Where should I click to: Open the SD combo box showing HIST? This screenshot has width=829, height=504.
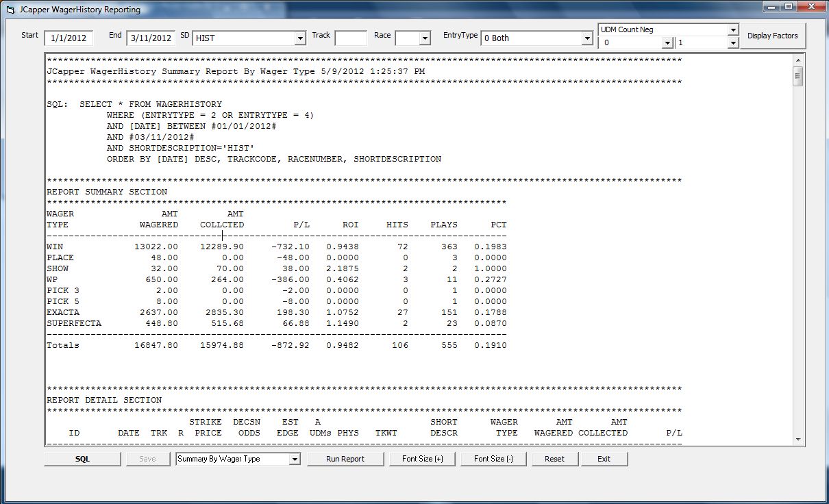coord(300,38)
